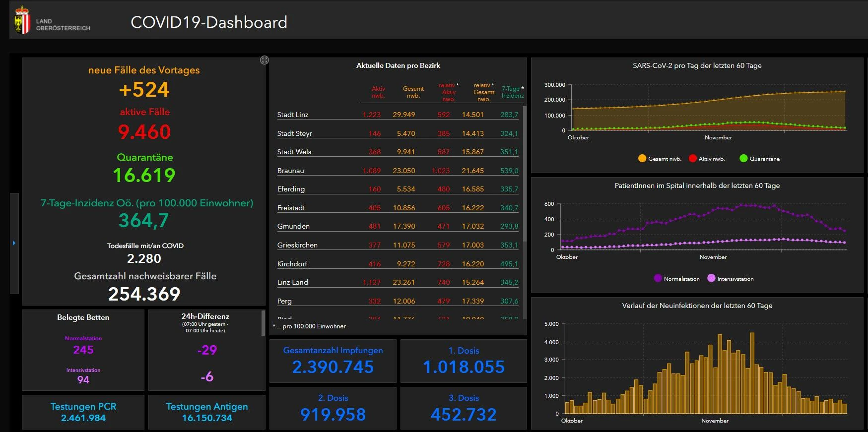Select the Braunau district row
Viewport: 868px width, 432px height.
(x=398, y=171)
